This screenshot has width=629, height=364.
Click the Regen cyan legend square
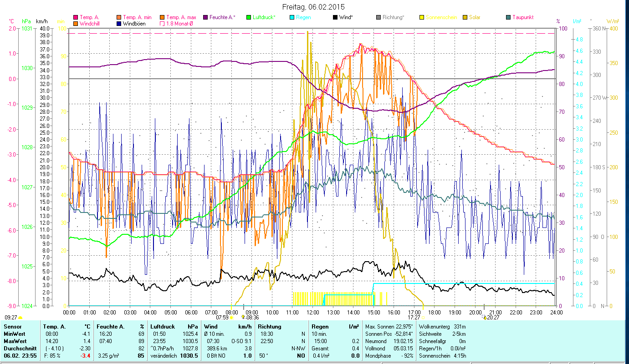(x=291, y=17)
